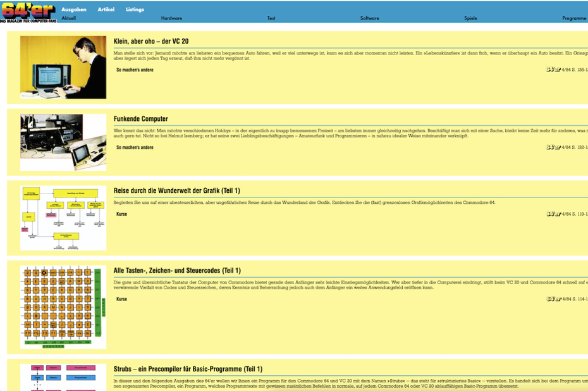Open the Ausgaben menu
Screen dimensions: 588x391
(x=74, y=9)
